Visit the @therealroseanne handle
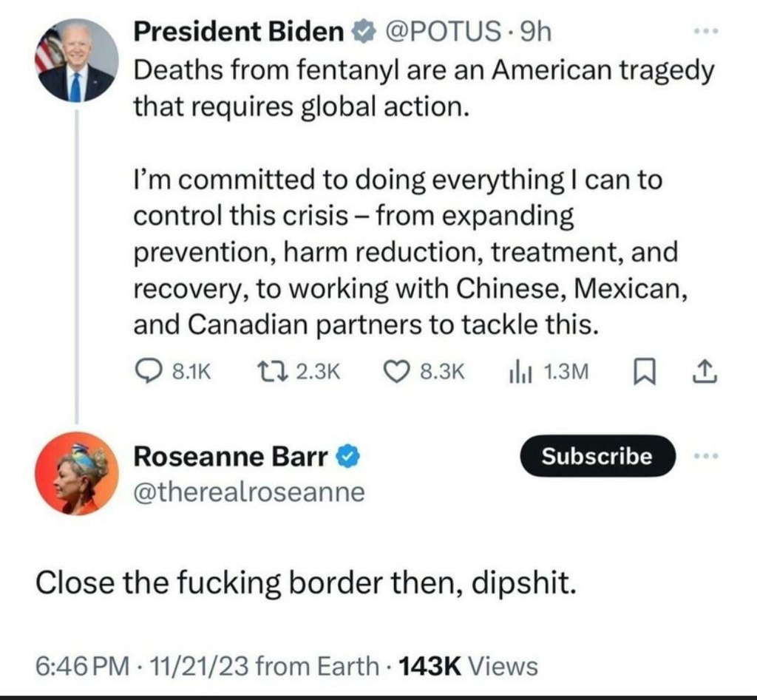 [x=249, y=492]
